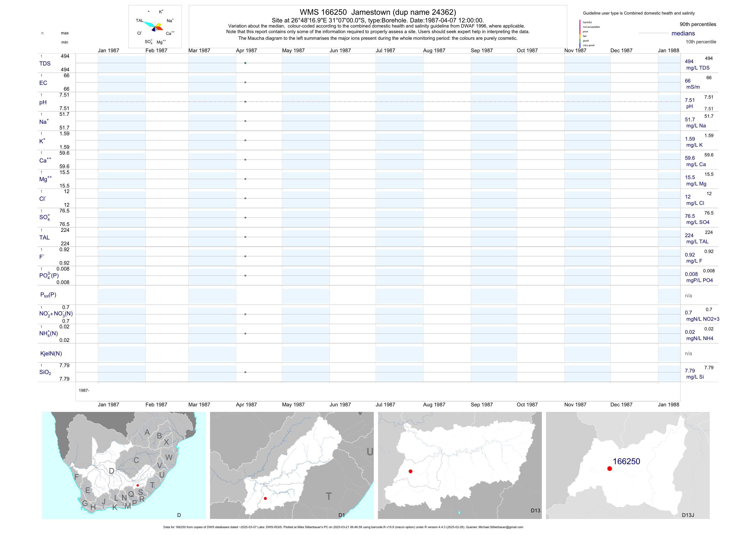Click the Maucha ion diagram icon
756x535 pixels.
pos(155,26)
